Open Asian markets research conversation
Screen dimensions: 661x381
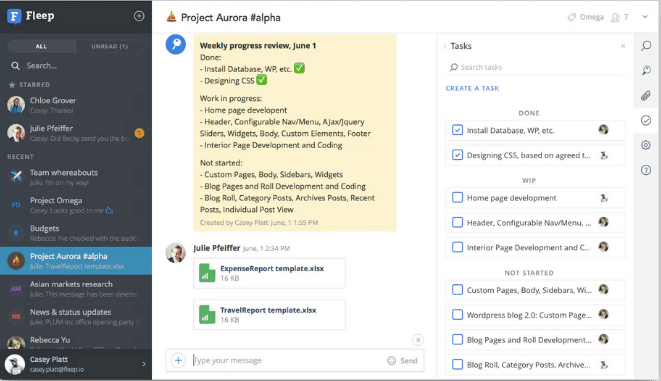[76, 289]
